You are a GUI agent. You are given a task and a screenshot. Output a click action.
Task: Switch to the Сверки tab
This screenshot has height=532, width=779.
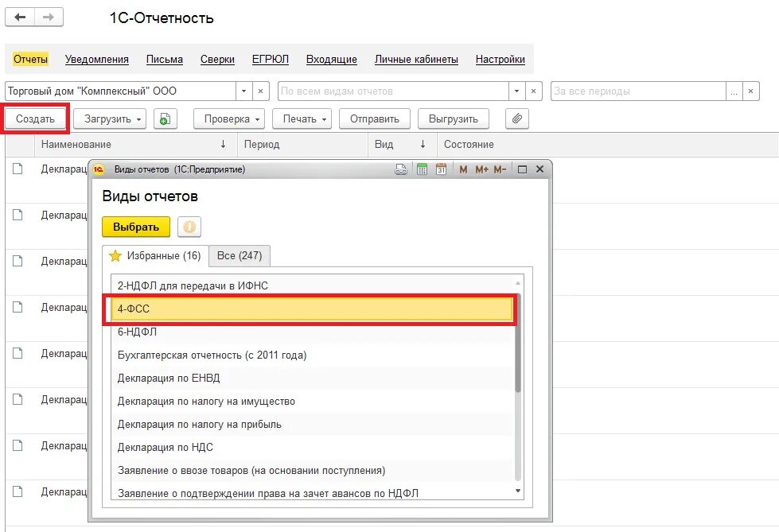point(217,59)
